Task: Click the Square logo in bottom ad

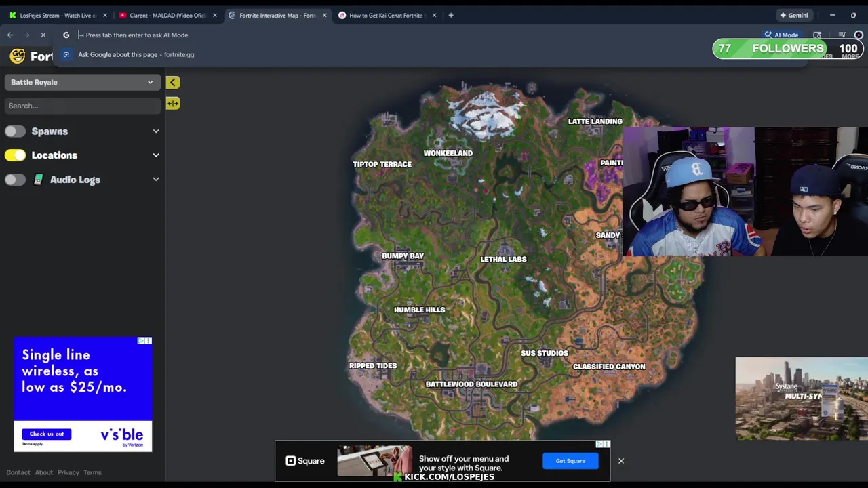Action: coord(305,461)
